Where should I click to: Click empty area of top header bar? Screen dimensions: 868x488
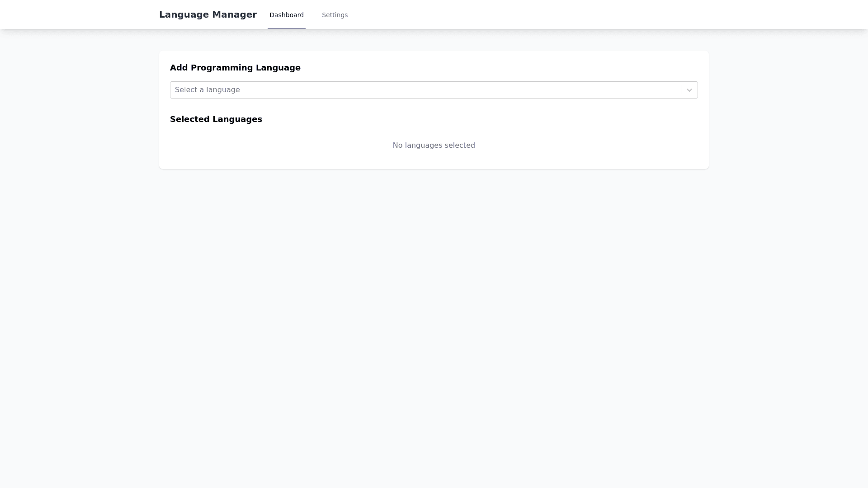(542, 14)
